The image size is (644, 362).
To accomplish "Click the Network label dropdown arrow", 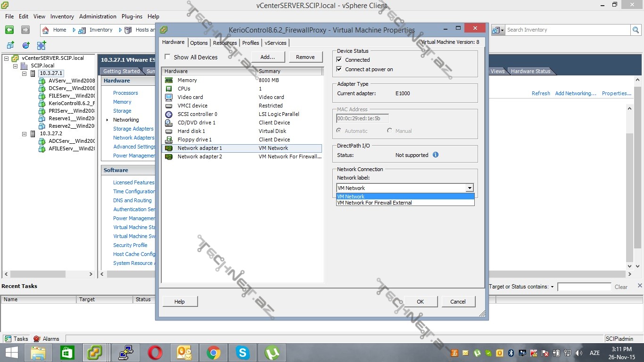I will pos(470,188).
